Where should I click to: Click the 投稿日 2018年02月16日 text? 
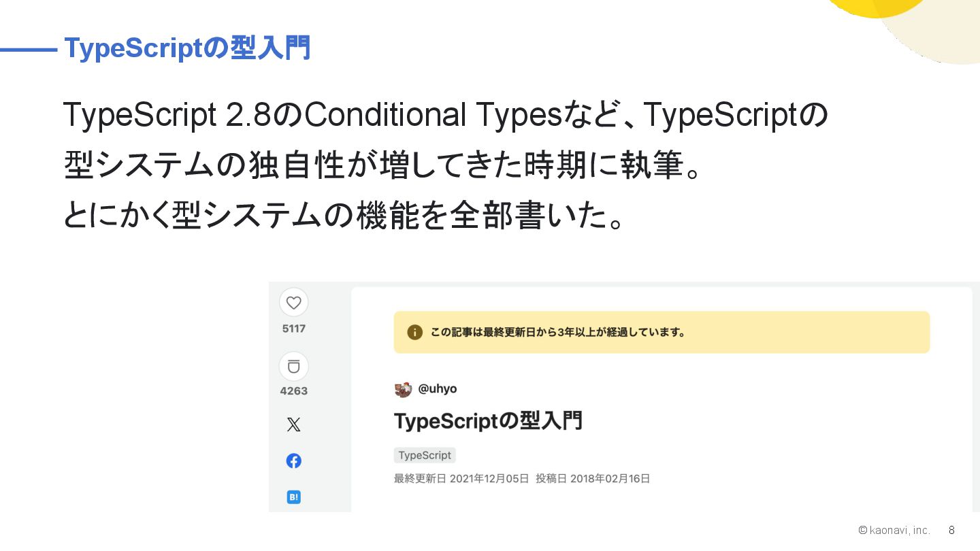[593, 478]
